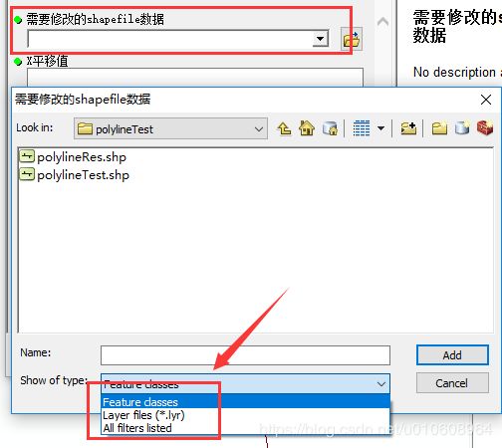Collapse the Show of type dropdown
The width and height of the screenshot is (502, 448).
click(381, 384)
